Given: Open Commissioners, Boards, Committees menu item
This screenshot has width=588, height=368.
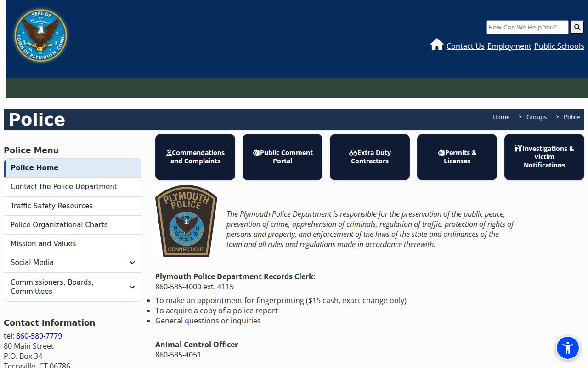Looking at the screenshot, I should [63, 287].
